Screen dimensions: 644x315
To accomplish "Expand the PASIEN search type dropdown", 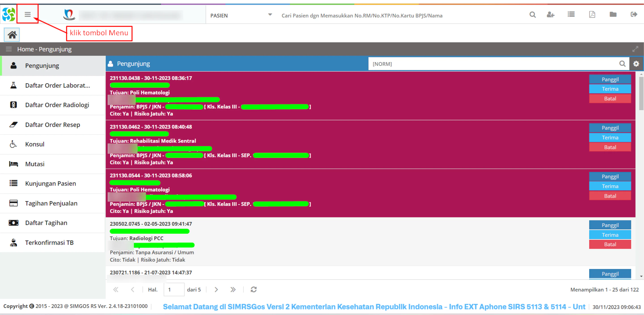I will (x=270, y=15).
